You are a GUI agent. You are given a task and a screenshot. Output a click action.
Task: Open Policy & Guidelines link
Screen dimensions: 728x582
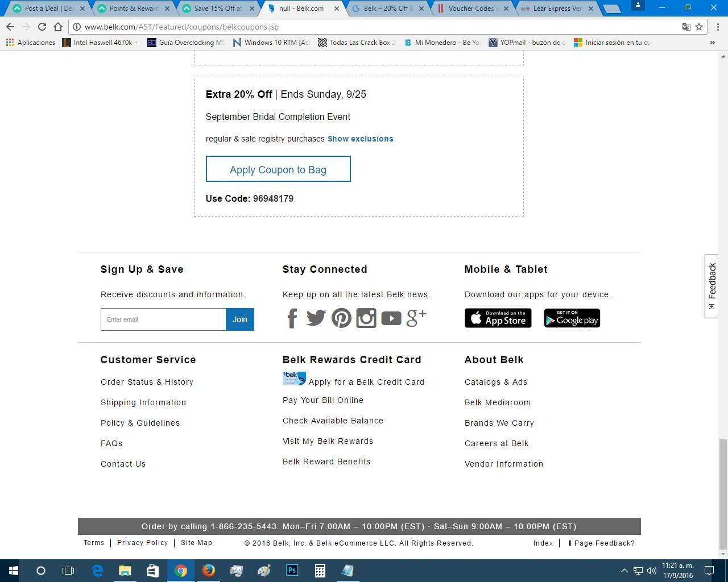tap(140, 423)
